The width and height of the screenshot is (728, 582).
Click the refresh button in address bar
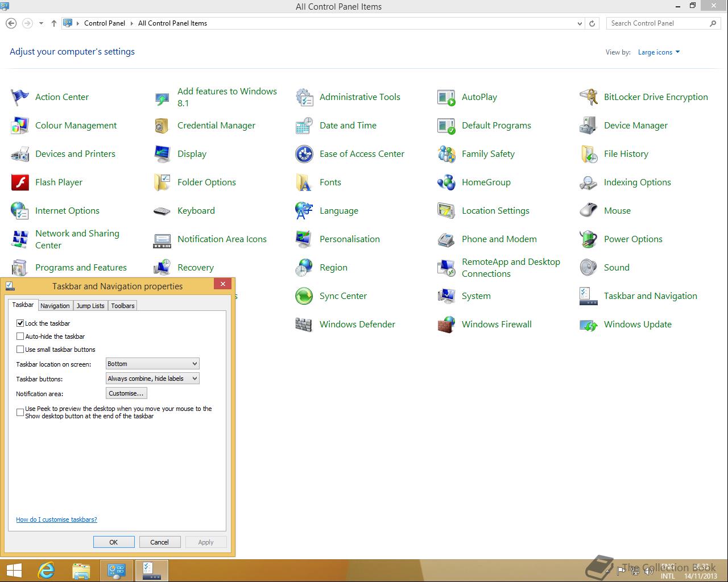click(592, 23)
